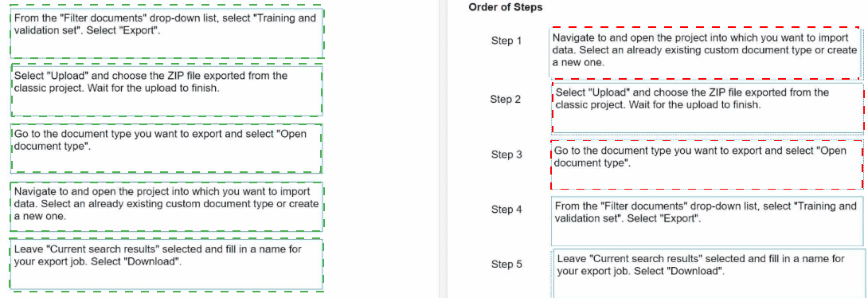The height and width of the screenshot is (298, 868).
Task: Select the left "Leave Current search results" option box
Action: click(x=166, y=265)
